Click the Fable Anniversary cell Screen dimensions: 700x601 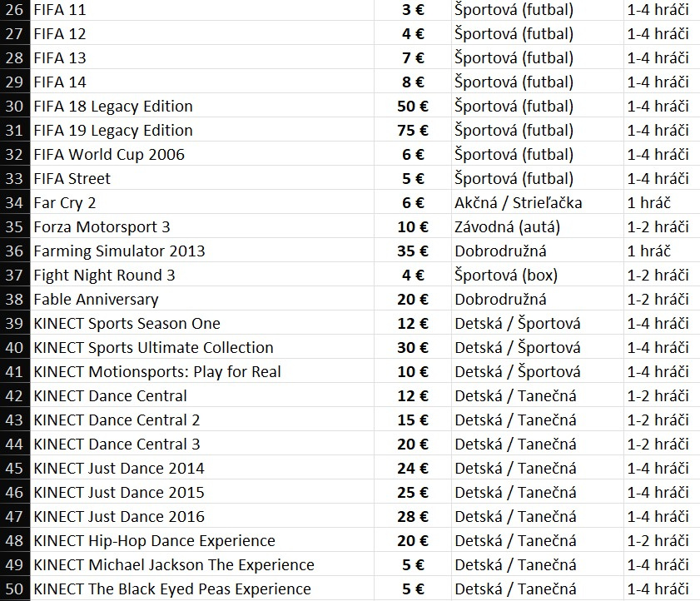(x=96, y=300)
